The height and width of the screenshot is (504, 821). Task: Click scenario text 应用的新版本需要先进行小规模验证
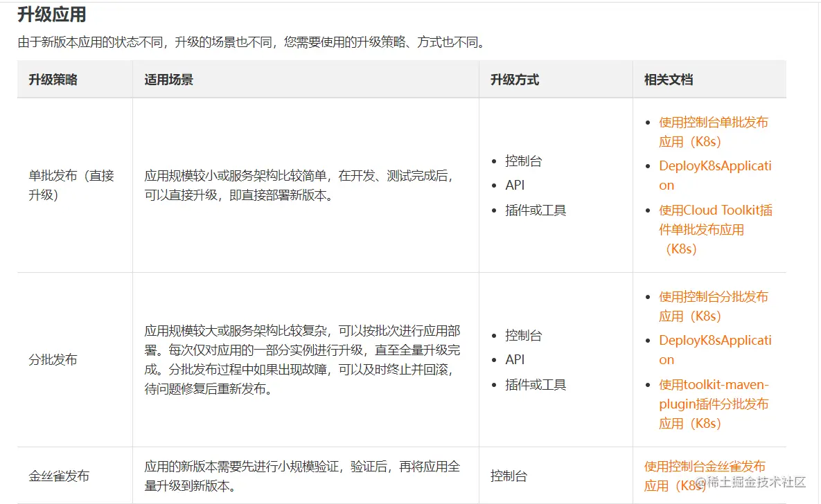click(302, 476)
